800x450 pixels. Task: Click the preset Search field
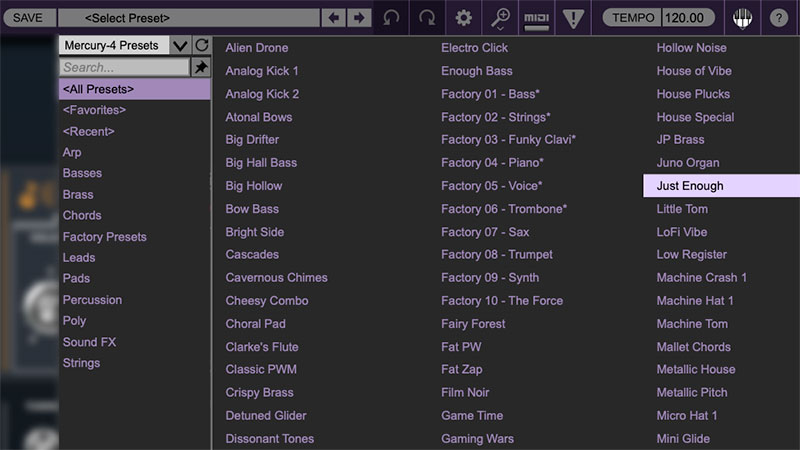(x=124, y=67)
